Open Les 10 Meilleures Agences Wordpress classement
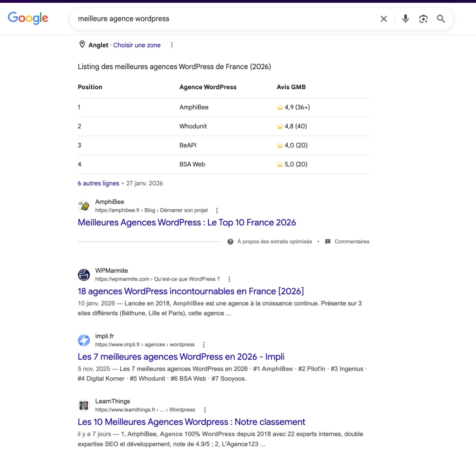Viewport: 476px width, 461px height. coord(191,422)
